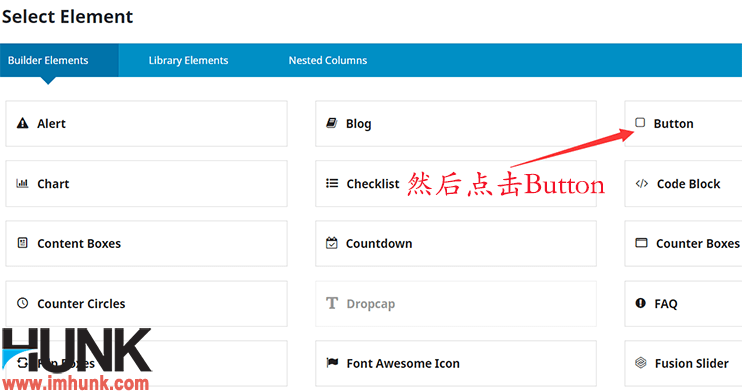Click the FAQ exclamation icon
742x392 pixels.
[640, 303]
